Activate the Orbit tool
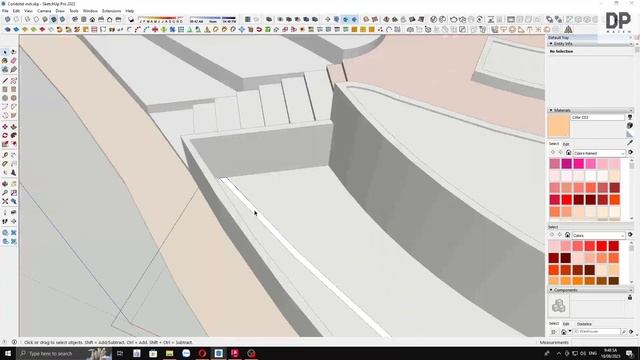Viewport: 640px width, 360px height. point(5,184)
